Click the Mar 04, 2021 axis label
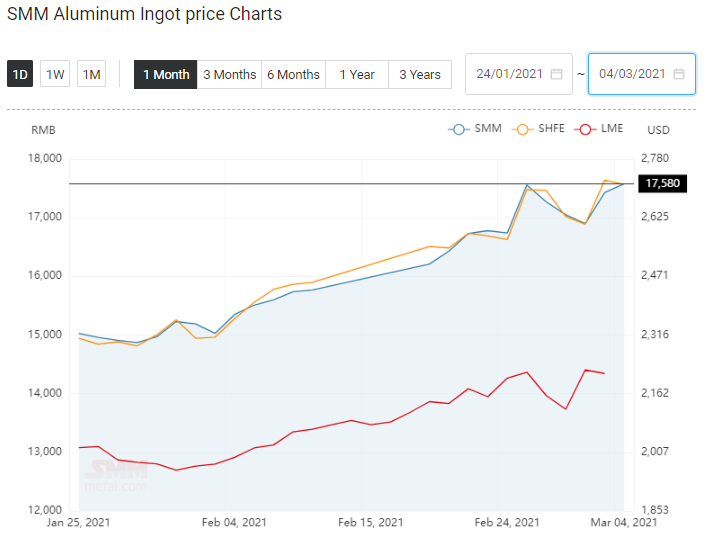This screenshot has height=534, width=725. [x=624, y=522]
